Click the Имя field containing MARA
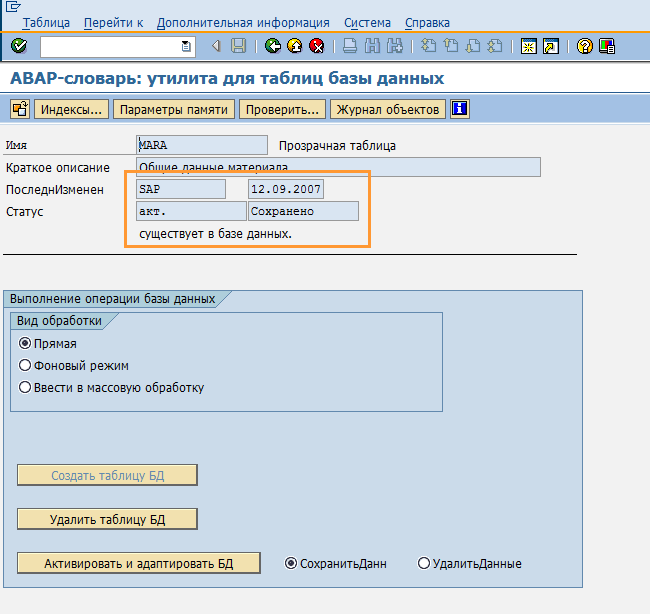The width and height of the screenshot is (650, 614). [x=202, y=145]
